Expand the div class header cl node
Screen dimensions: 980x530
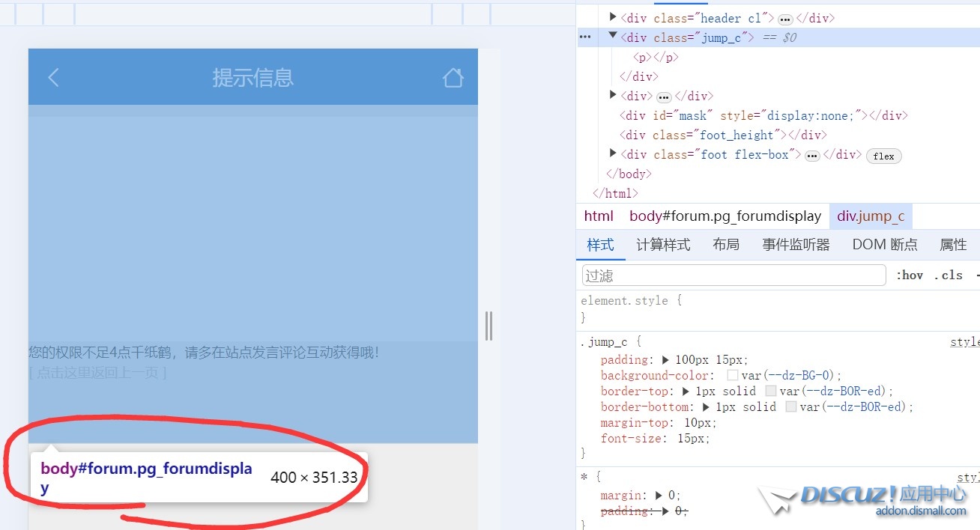[613, 16]
